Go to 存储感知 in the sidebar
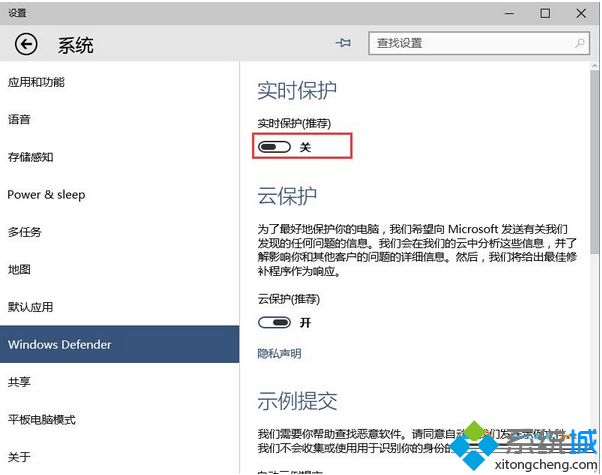The height and width of the screenshot is (475, 602). 30,157
